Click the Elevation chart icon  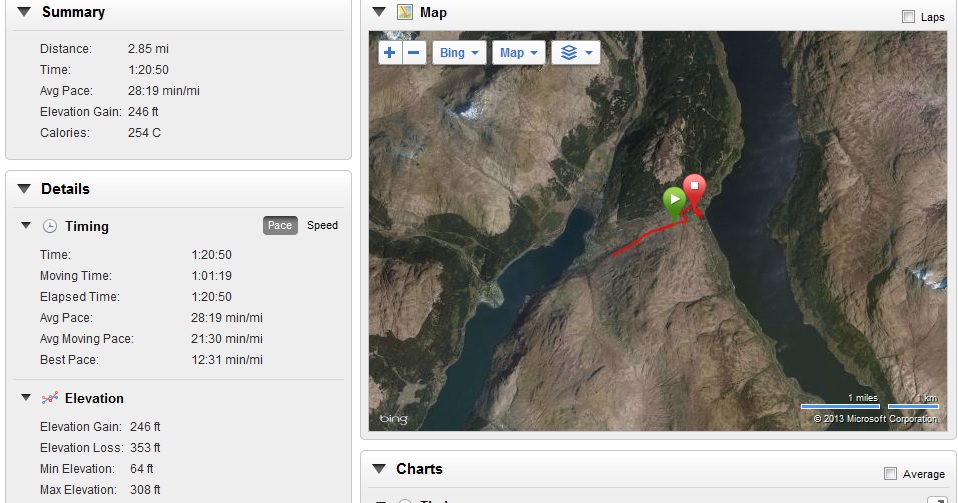(x=50, y=398)
